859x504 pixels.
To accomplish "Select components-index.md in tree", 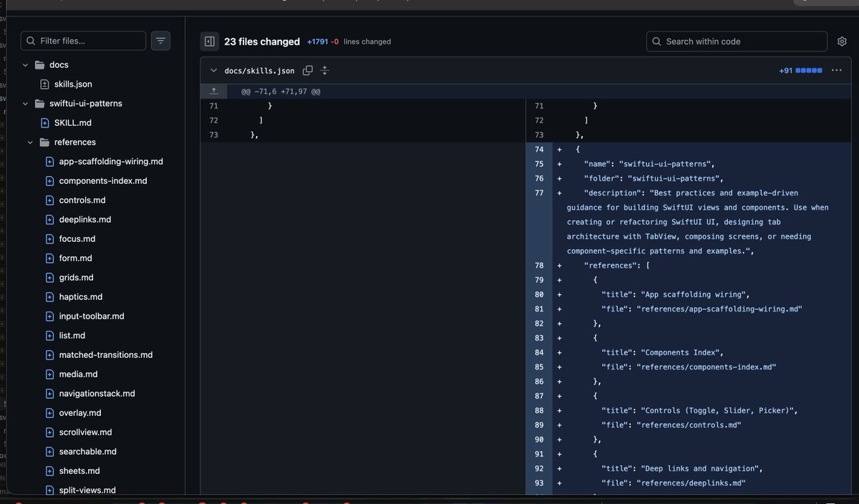I will pos(103,180).
